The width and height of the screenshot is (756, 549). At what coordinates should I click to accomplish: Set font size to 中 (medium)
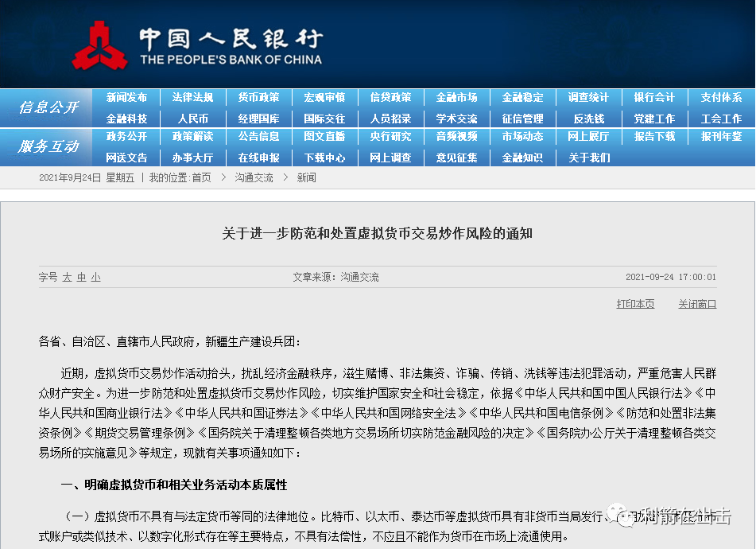(x=81, y=277)
